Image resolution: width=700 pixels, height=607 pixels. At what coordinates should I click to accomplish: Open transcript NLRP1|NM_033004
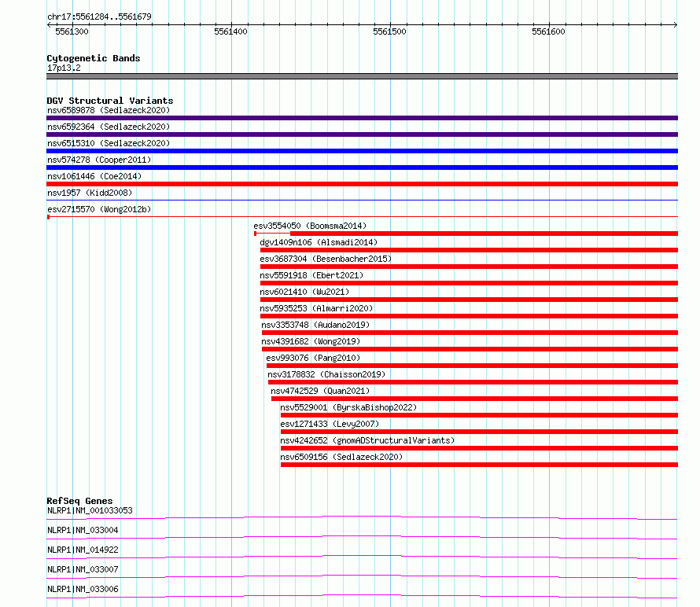point(83,530)
